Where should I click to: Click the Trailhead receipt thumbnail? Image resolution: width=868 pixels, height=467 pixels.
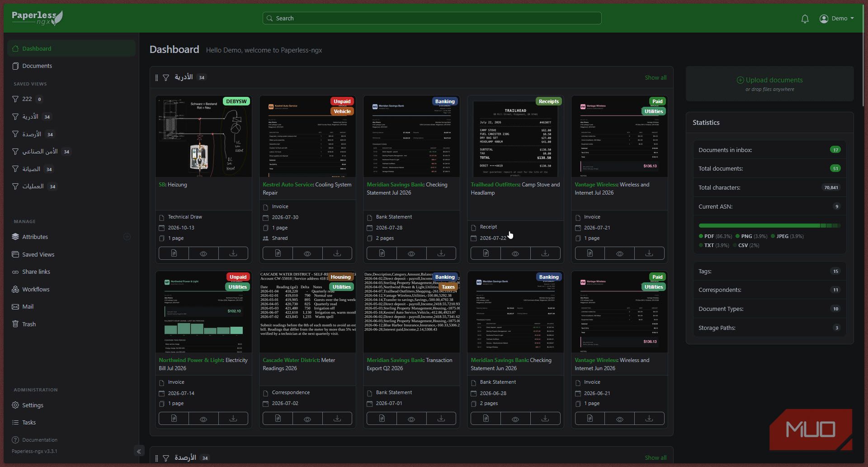pyautogui.click(x=515, y=136)
